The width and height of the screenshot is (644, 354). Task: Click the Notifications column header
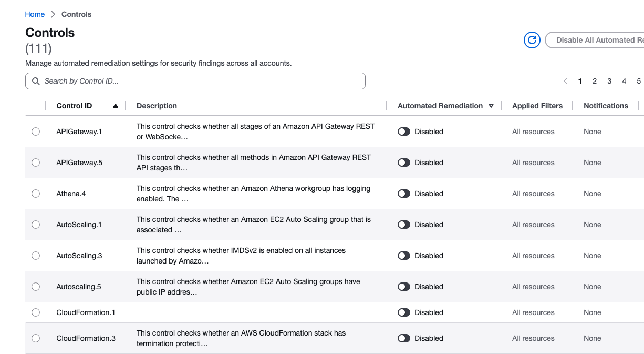tap(606, 106)
